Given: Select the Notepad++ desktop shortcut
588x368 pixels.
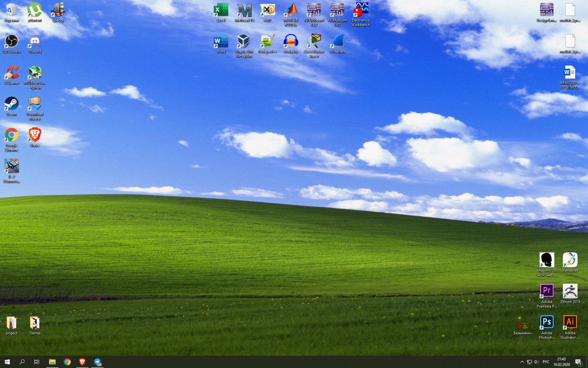Looking at the screenshot, I should pyautogui.click(x=268, y=44).
